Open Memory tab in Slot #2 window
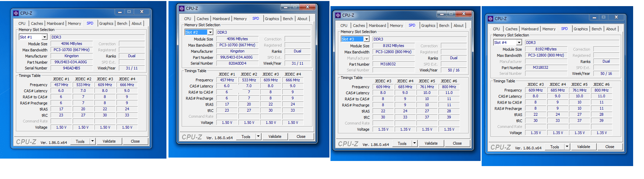This screenshot has height=179, width=644. (240, 19)
